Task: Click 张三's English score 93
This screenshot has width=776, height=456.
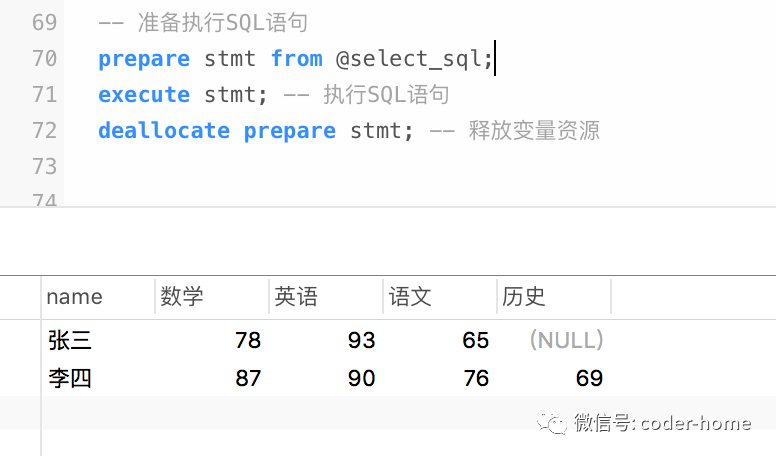Action: [361, 341]
